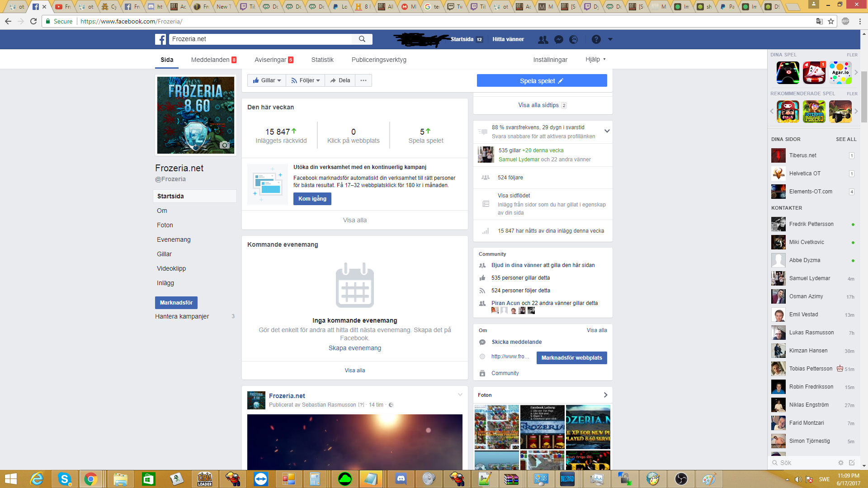Expand response rate chevron

tap(607, 131)
